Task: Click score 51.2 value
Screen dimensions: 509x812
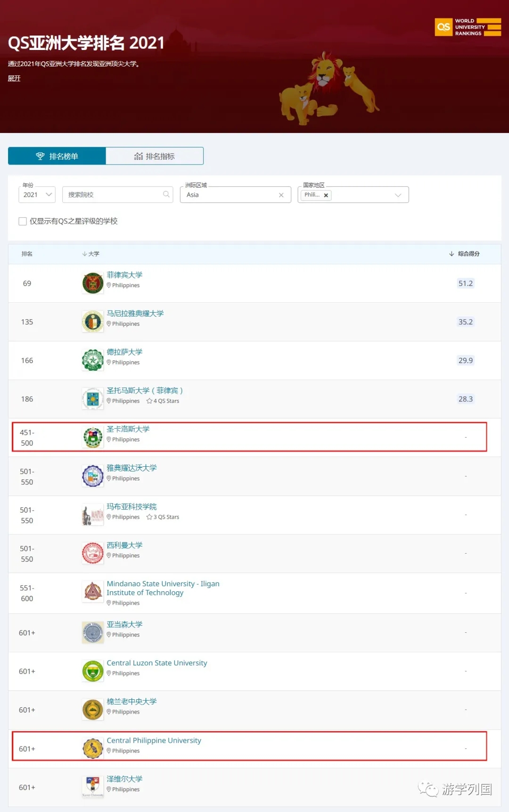Action: [466, 283]
